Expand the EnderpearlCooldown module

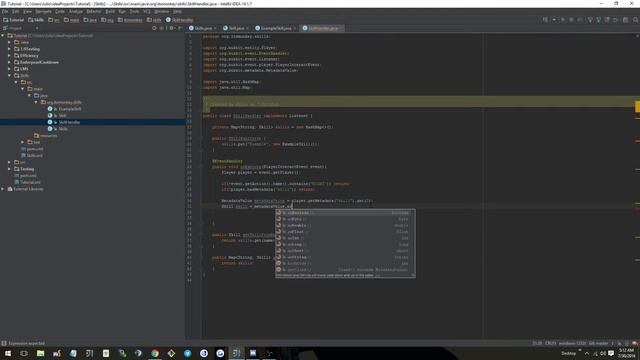tap(9, 62)
